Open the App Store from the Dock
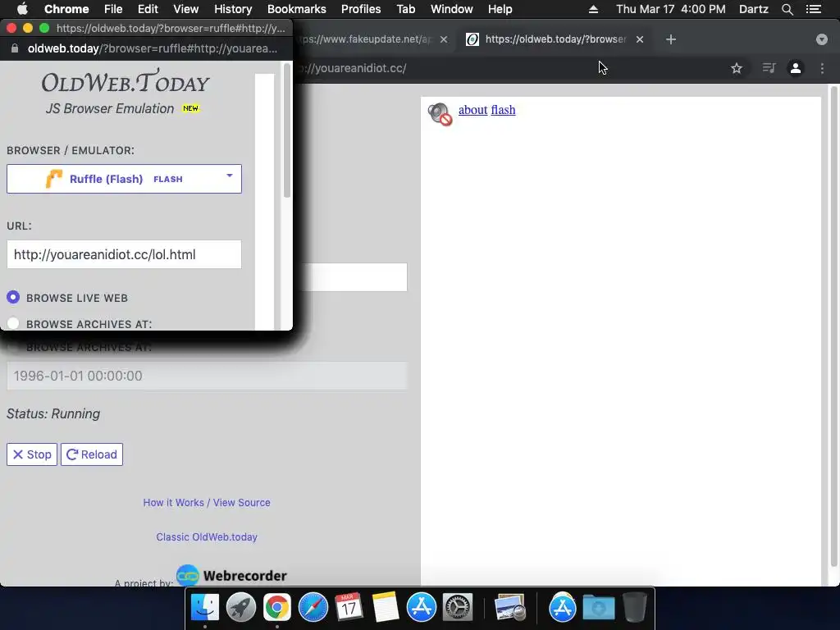840x630 pixels. (421, 608)
